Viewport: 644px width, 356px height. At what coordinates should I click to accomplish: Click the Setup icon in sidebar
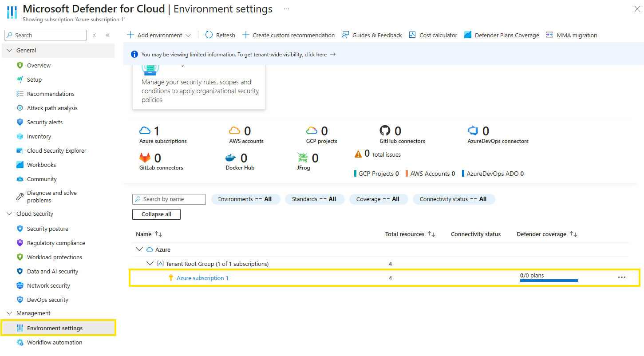pos(20,79)
